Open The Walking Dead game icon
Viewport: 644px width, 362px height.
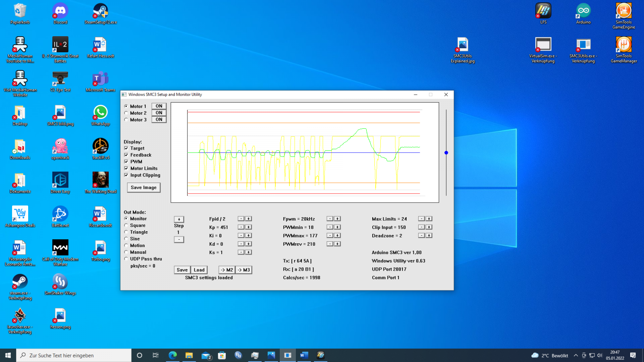[101, 183]
